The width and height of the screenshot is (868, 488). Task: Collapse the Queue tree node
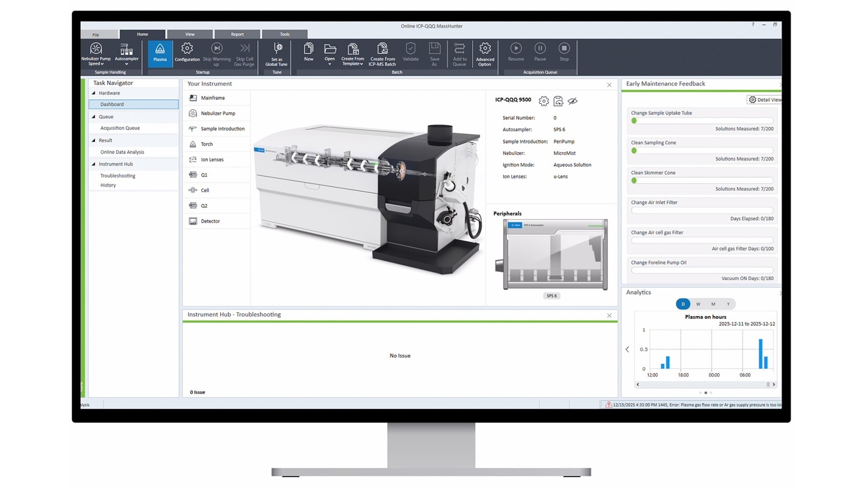click(x=94, y=117)
